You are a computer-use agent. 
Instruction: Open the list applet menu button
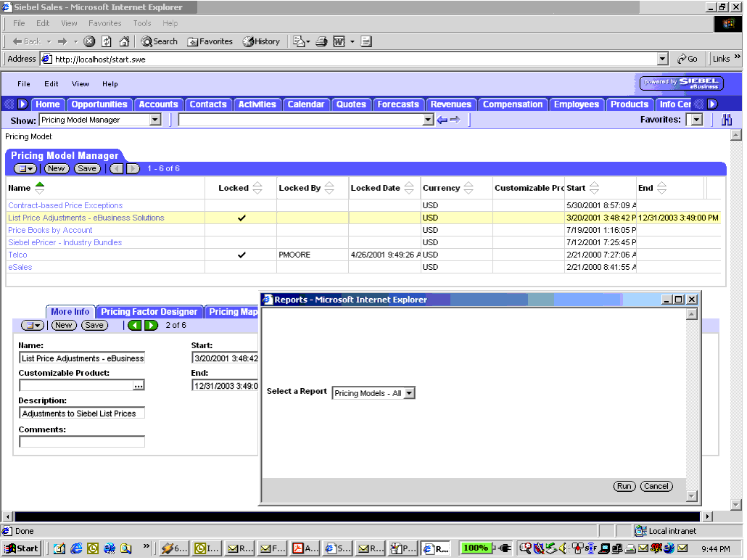pos(25,168)
